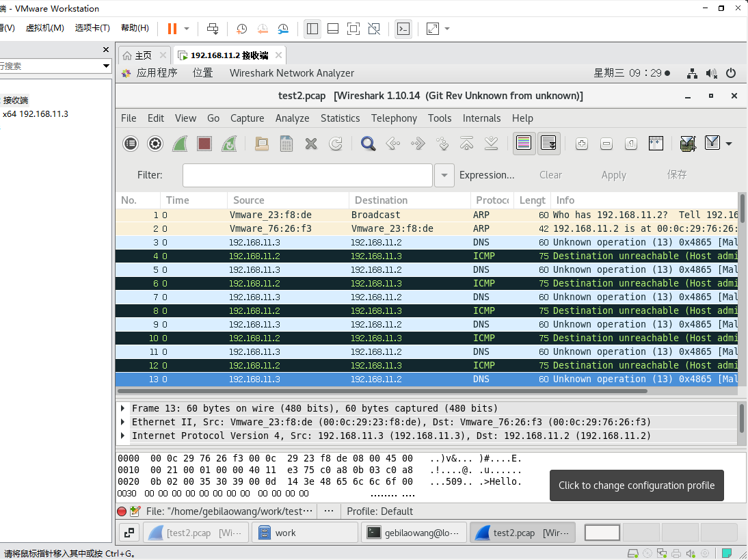748x560 pixels.
Task: Go forward in packet history arrow
Action: tap(417, 144)
